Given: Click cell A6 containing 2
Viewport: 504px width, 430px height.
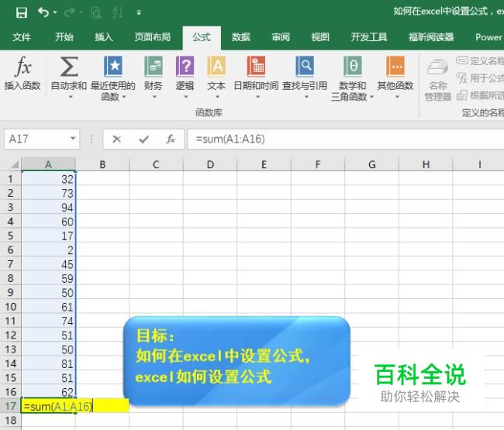Looking at the screenshot, I should click(48, 249).
